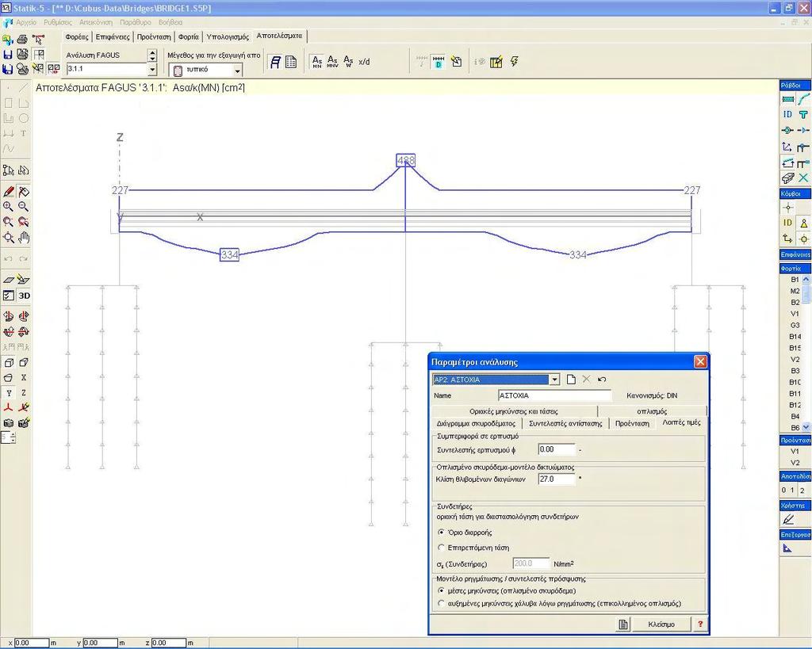812x649 pixels.
Task: Toggle result stage 1 in Αποτελέσματα panel
Action: [792, 490]
